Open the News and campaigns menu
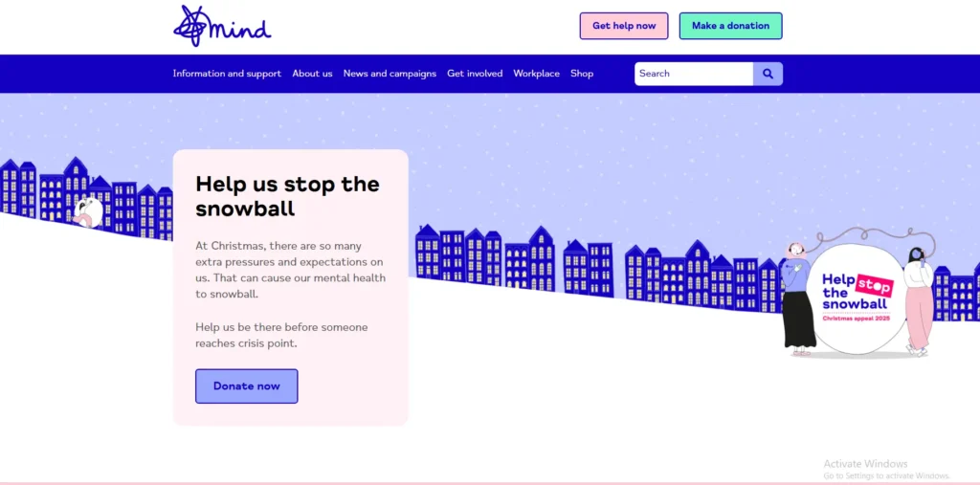The image size is (980, 485). click(390, 74)
